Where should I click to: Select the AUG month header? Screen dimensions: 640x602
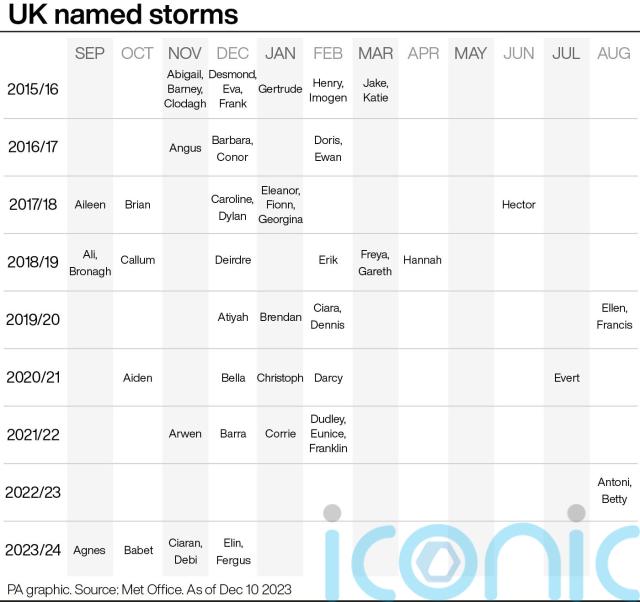[613, 53]
